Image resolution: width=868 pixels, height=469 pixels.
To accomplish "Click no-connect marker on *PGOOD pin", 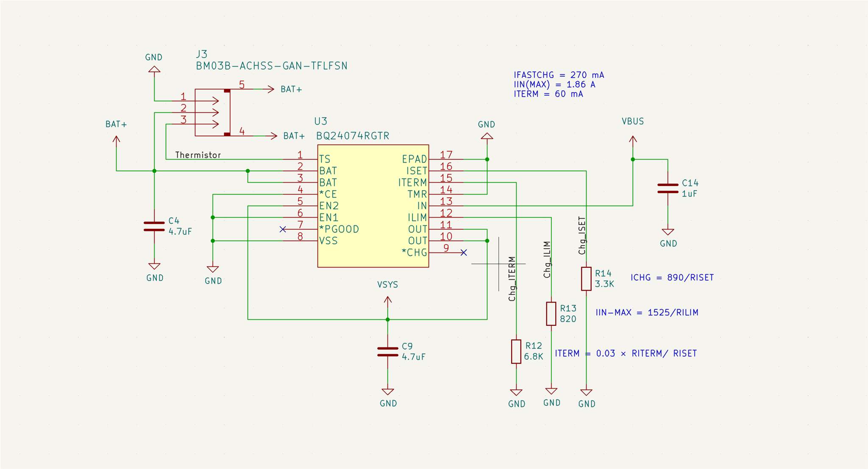I will click(283, 229).
